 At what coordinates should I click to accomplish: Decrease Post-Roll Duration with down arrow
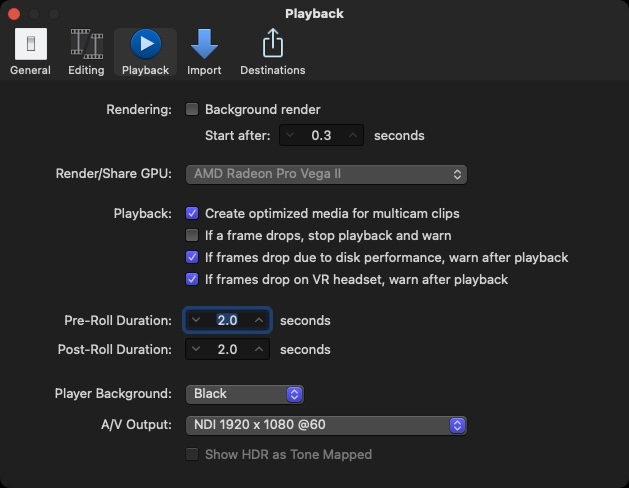coord(196,350)
